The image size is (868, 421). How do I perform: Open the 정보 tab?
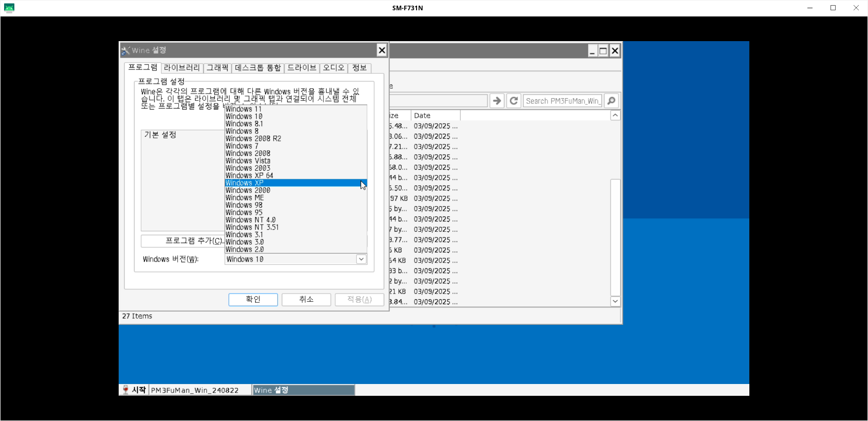click(x=360, y=68)
